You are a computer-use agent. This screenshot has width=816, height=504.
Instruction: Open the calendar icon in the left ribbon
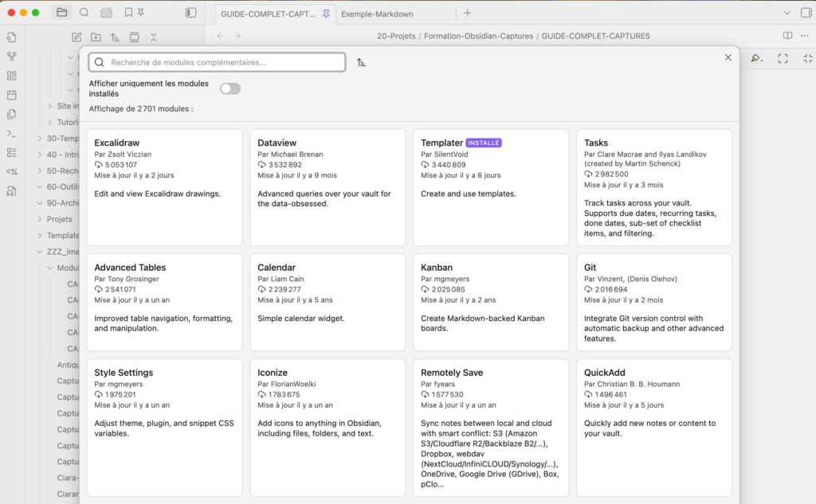click(x=11, y=95)
